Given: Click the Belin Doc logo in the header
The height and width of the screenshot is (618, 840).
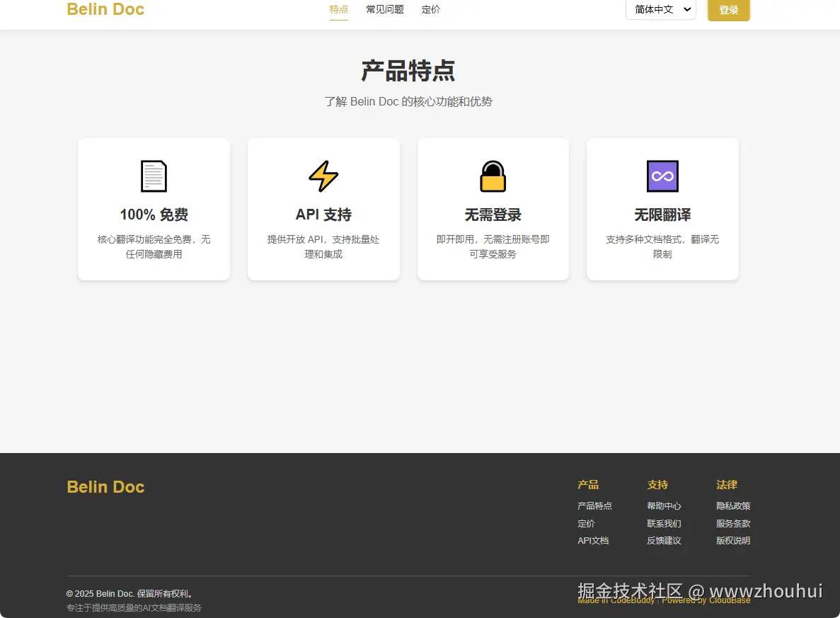Looking at the screenshot, I should pyautogui.click(x=105, y=9).
